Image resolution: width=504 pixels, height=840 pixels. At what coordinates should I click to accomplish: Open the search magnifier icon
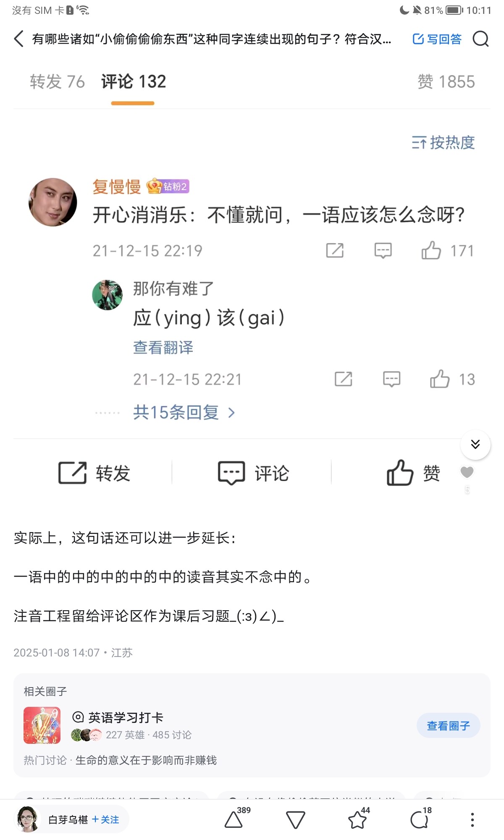480,39
